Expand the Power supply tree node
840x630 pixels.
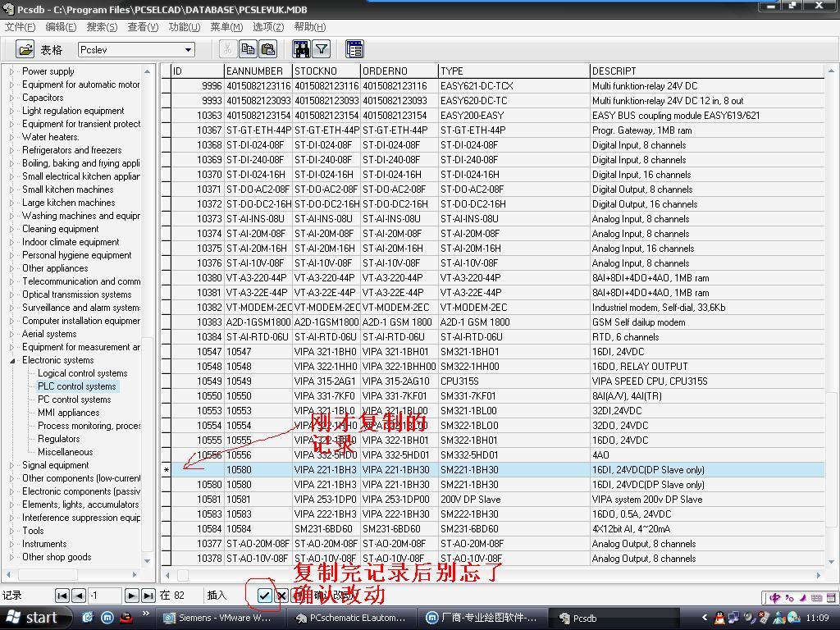coord(11,71)
